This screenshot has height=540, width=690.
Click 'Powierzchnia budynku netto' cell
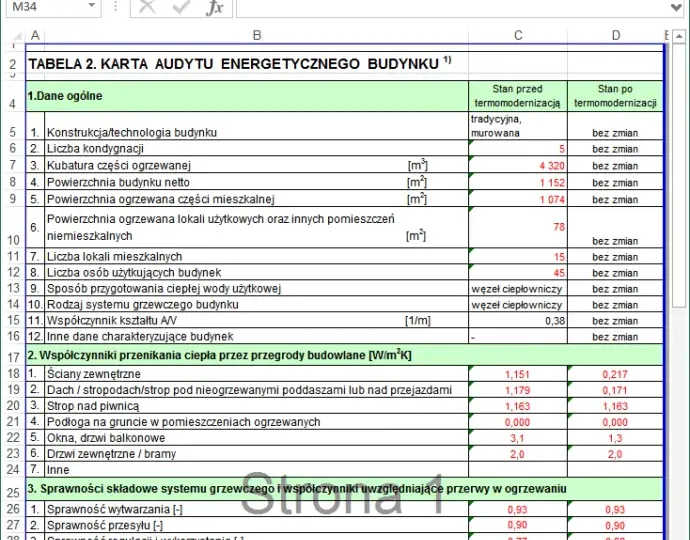(x=257, y=182)
